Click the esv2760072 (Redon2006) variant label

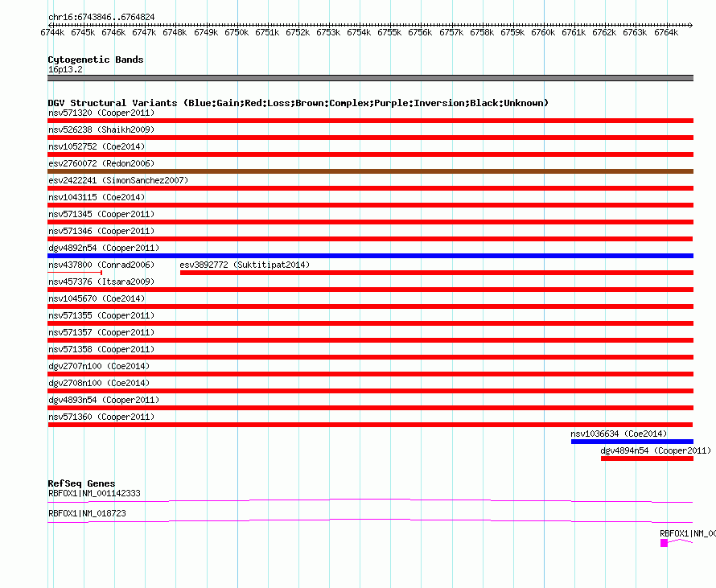[x=101, y=163]
